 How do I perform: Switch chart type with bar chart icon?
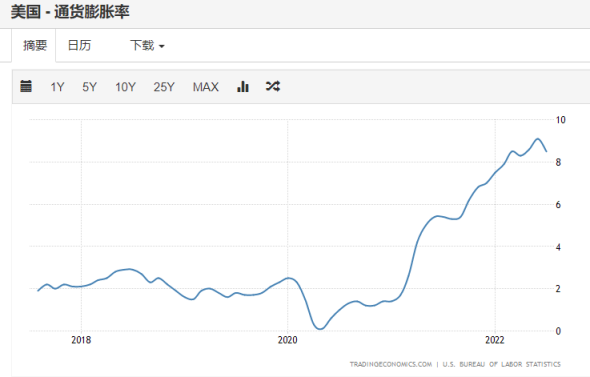[x=243, y=86]
